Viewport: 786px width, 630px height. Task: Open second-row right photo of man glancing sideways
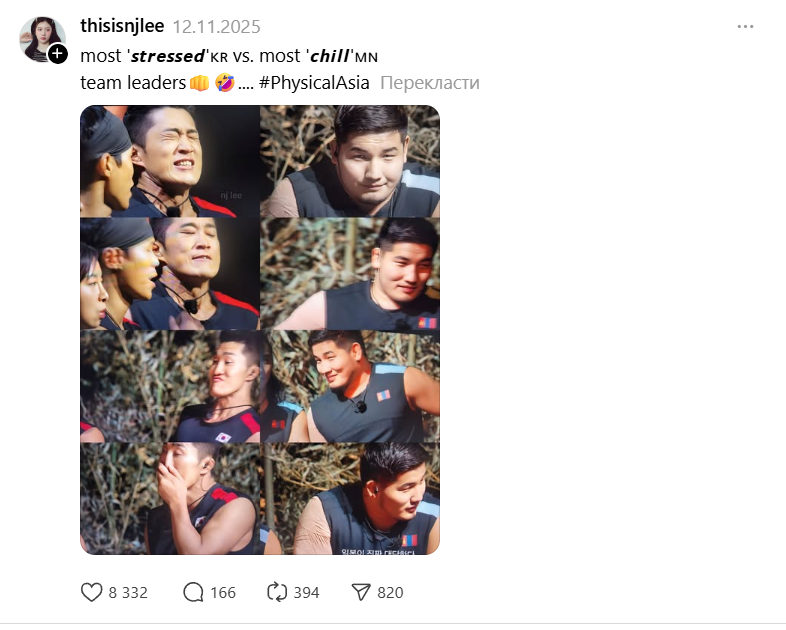(x=350, y=274)
